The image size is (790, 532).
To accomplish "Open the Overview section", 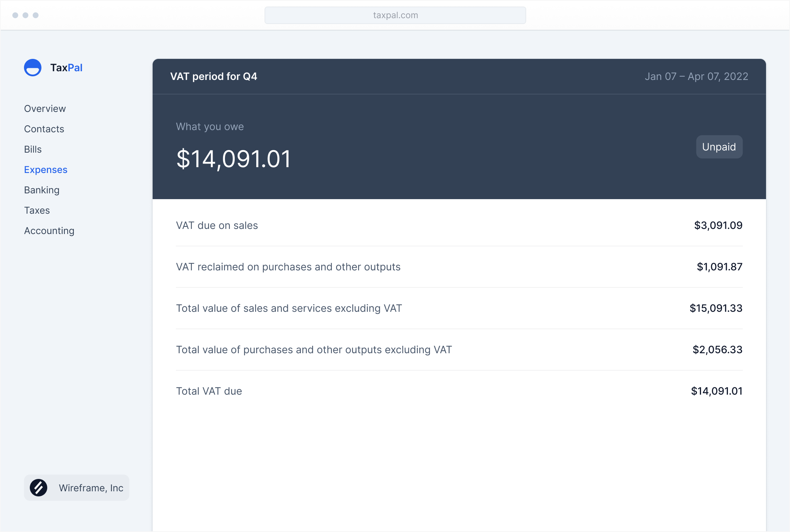I will coord(45,108).
